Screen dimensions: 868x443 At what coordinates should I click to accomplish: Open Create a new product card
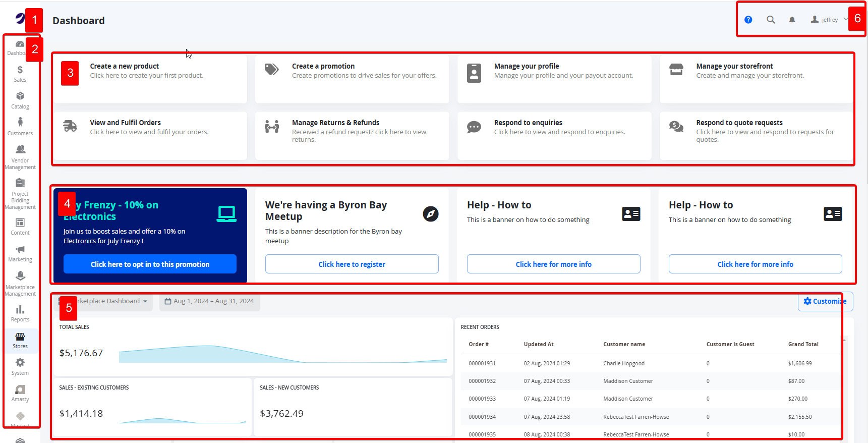click(150, 78)
